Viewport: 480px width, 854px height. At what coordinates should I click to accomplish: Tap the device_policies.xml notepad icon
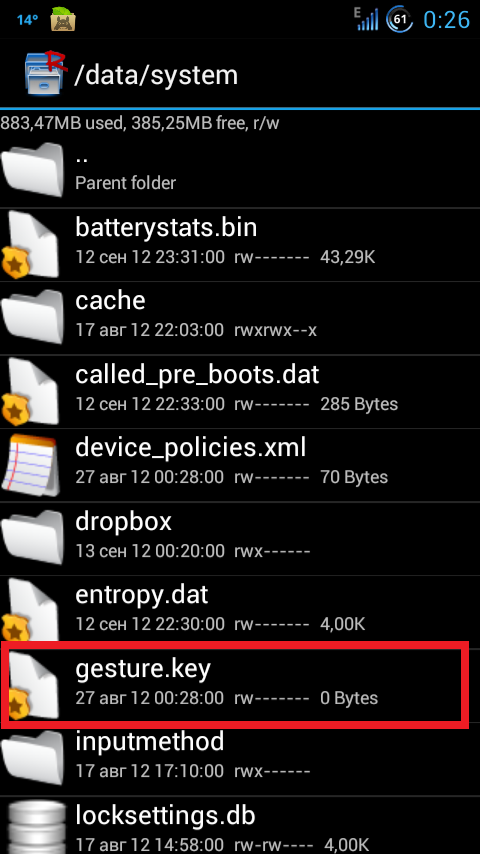click(29, 464)
